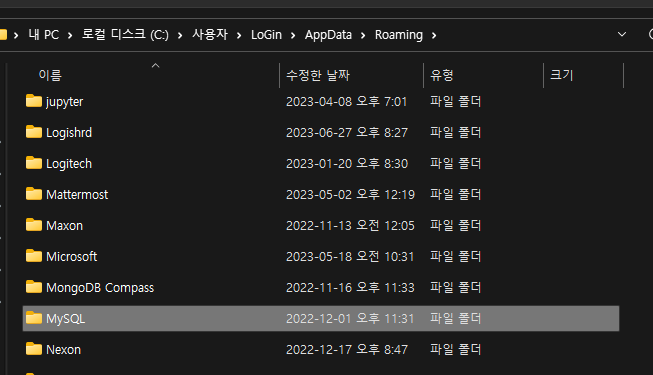The width and height of the screenshot is (653, 375).
Task: Expand chevron after Roaming breadcrumb
Action: 434,36
